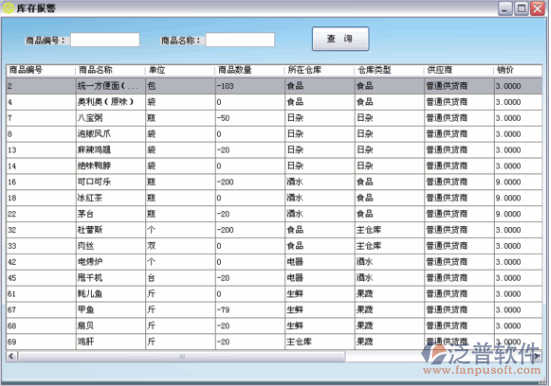Click the 查询 button

pyautogui.click(x=340, y=39)
